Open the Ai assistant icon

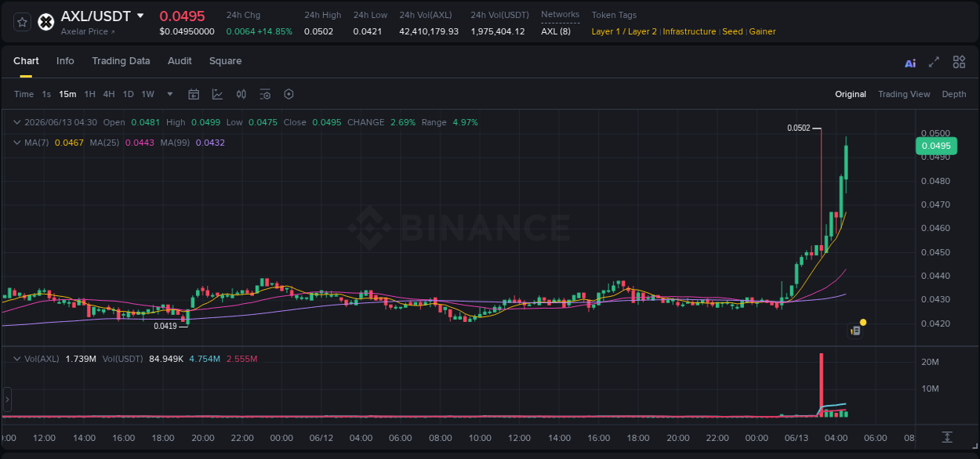[910, 63]
